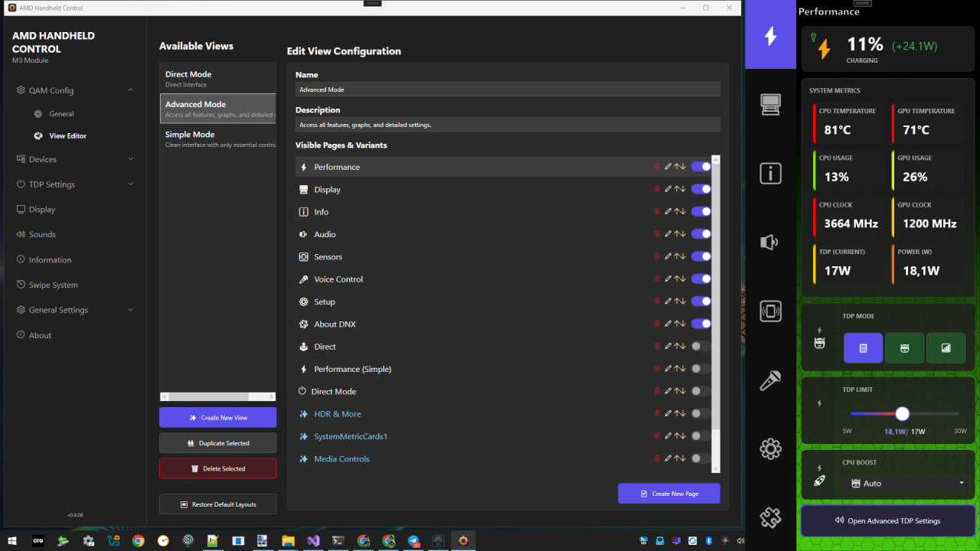Edit the Voice Control page with pencil icon
Screen dimensions: 980x551
tap(668, 279)
